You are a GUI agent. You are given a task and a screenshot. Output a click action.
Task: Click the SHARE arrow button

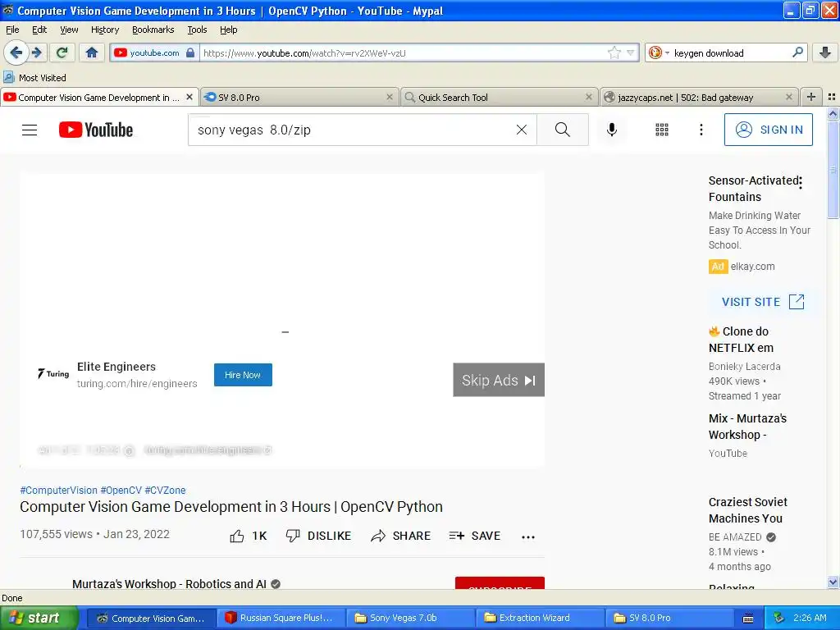pos(400,536)
